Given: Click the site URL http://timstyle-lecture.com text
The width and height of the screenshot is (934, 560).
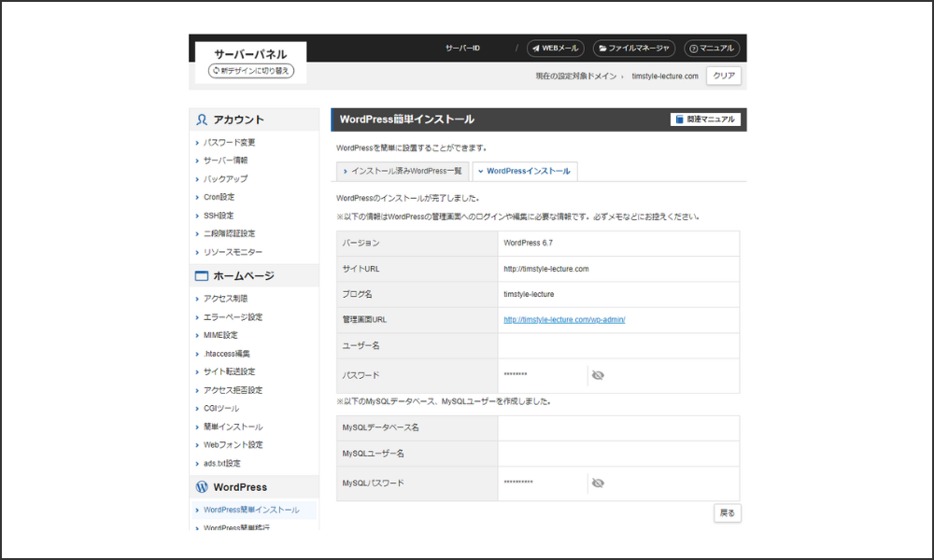Looking at the screenshot, I should (x=546, y=269).
